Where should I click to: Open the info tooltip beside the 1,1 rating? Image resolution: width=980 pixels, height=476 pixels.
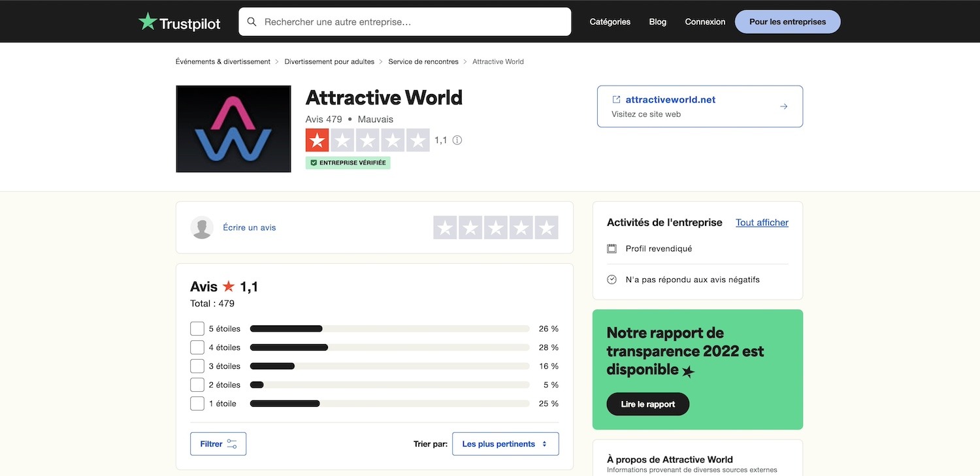click(x=457, y=140)
